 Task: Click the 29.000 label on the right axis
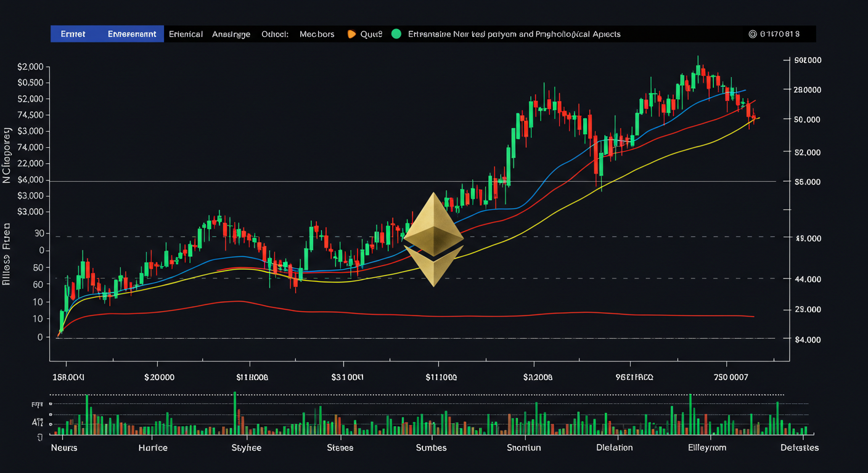click(x=808, y=310)
